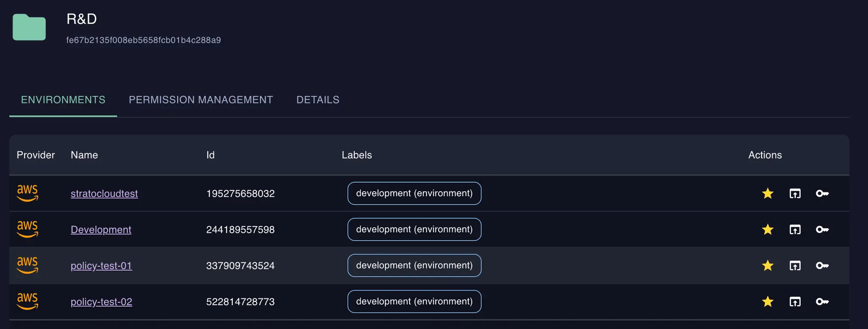Open the policy-test-01 link
The height and width of the screenshot is (329, 868).
pyautogui.click(x=101, y=265)
